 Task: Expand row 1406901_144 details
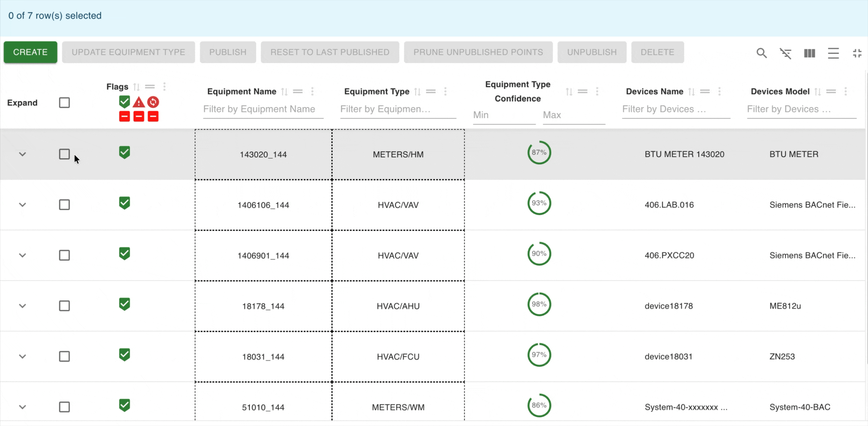click(x=22, y=255)
